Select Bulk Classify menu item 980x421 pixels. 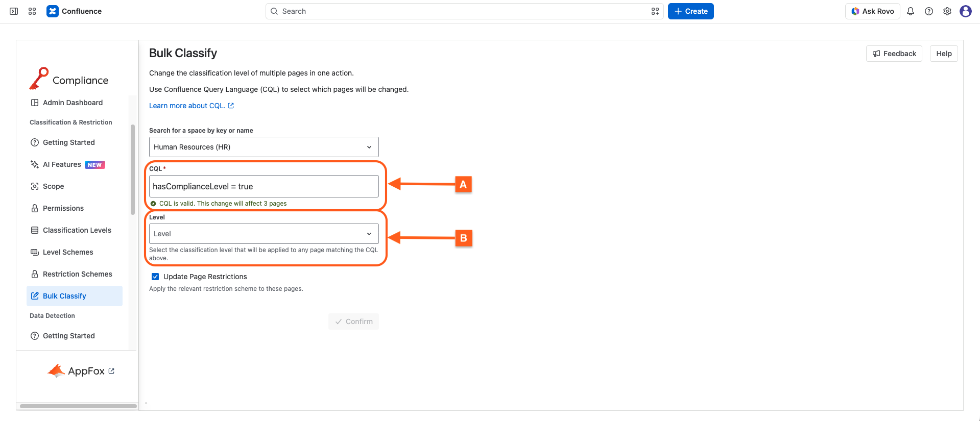click(x=75, y=296)
